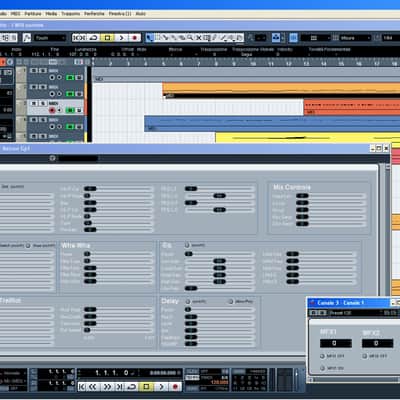The height and width of the screenshot is (400, 400).
Task: Click the red Record button in top toolbar
Action: tap(134, 38)
